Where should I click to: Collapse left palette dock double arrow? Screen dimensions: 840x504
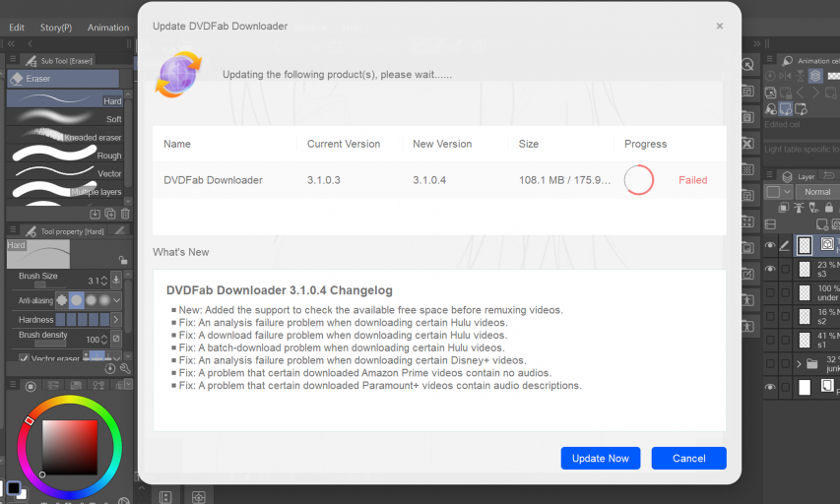pos(11,43)
